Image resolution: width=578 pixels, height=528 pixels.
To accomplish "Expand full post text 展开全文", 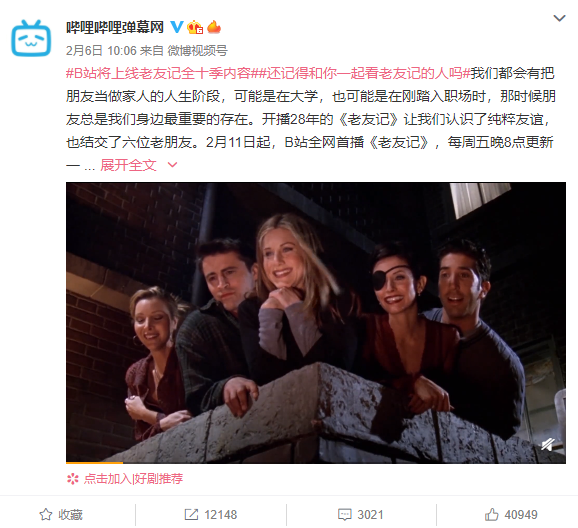I will (x=128, y=165).
